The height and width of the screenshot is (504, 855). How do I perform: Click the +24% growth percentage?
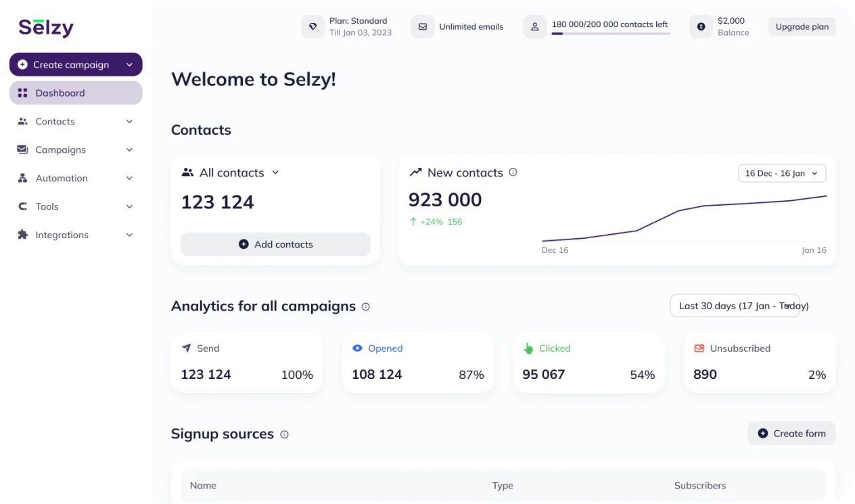tap(432, 222)
